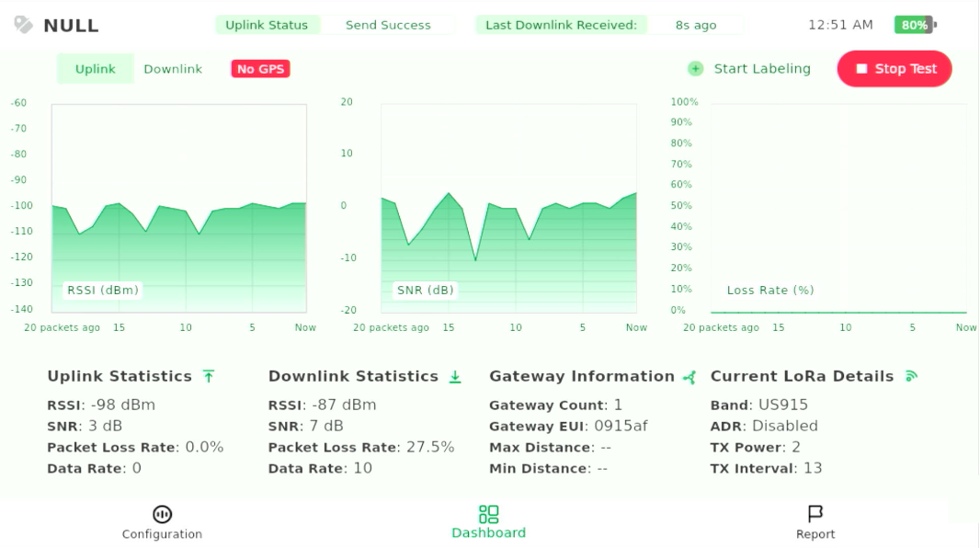Click the gateway network icon beside Gateway Information
980x548 pixels.
689,377
